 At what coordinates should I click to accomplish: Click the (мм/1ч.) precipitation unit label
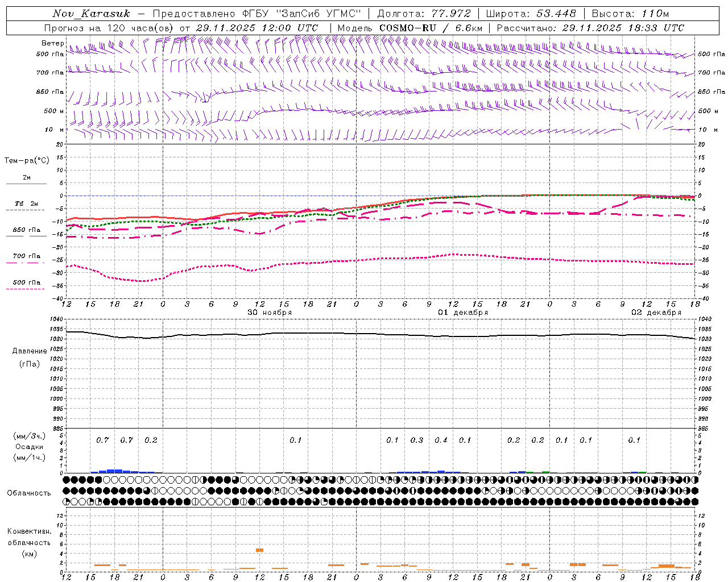coord(30,458)
